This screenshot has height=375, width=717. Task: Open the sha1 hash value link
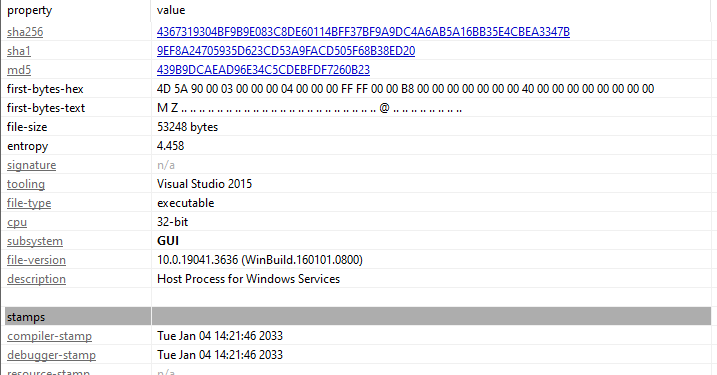286,51
